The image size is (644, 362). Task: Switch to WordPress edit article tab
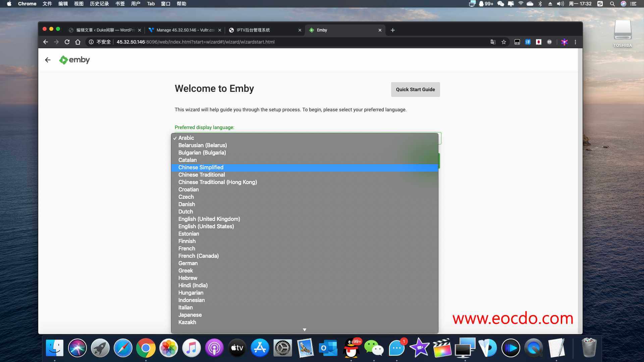[105, 30]
